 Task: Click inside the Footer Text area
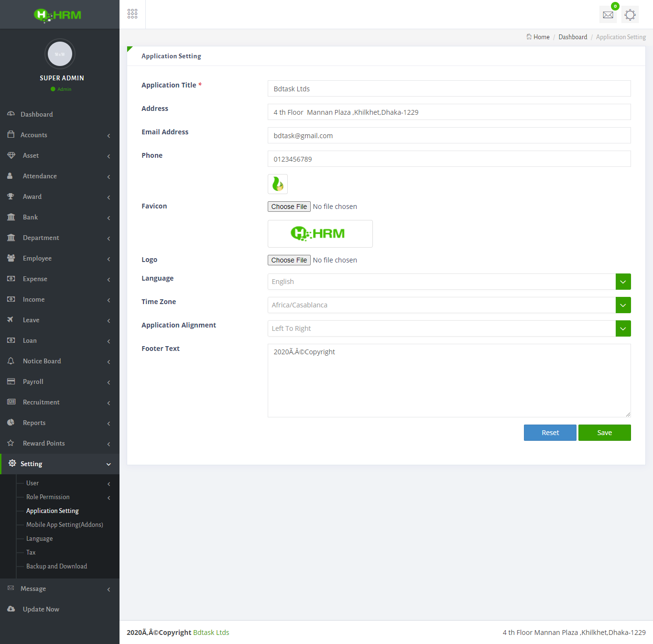pyautogui.click(x=448, y=380)
